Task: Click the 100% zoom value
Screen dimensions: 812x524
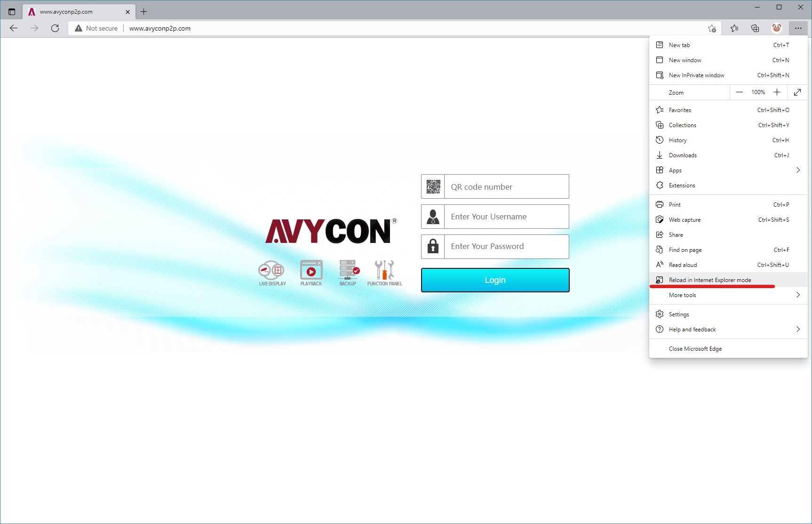Action: (x=758, y=92)
